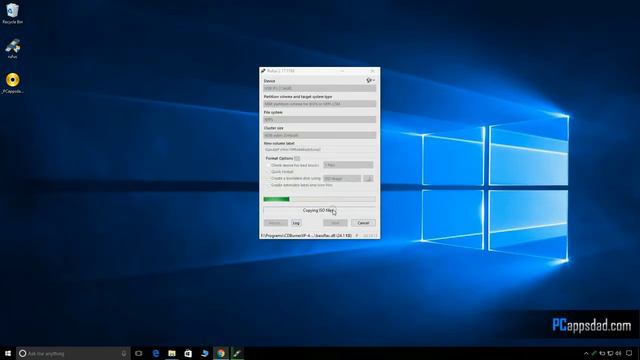Click green USB tray icon

tap(594, 353)
